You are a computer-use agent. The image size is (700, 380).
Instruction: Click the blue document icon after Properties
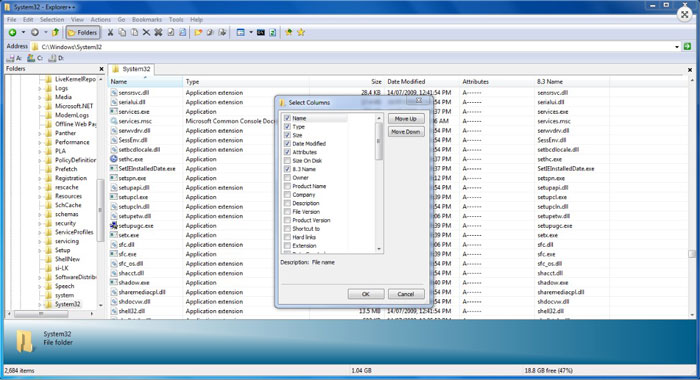coord(183,32)
